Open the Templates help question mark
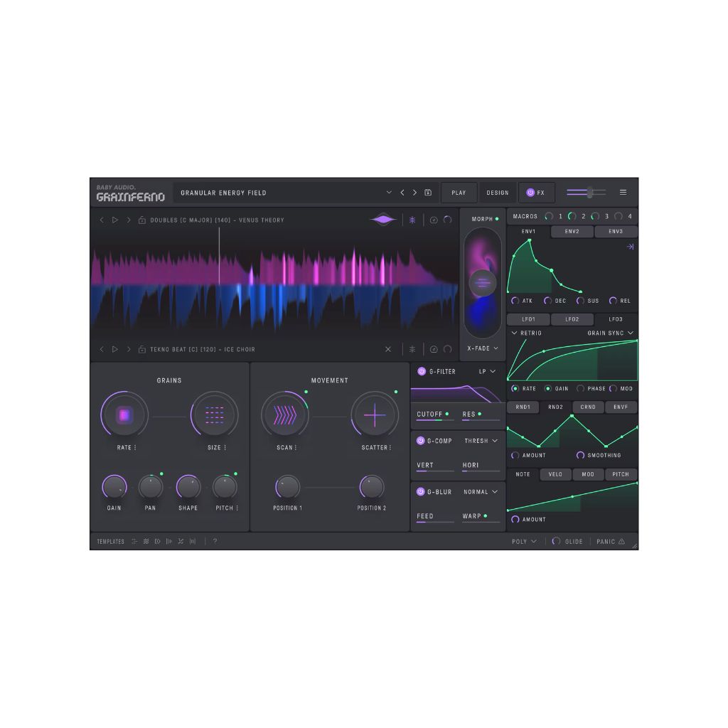Image resolution: width=728 pixels, height=728 pixels. (x=215, y=541)
